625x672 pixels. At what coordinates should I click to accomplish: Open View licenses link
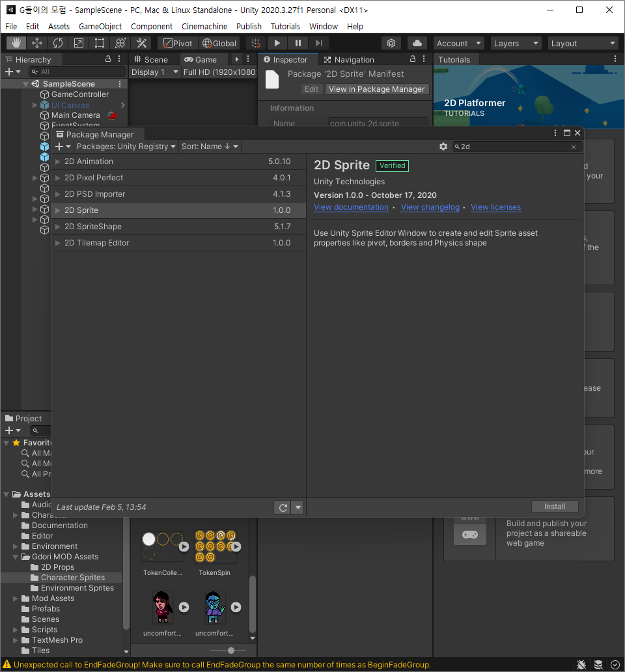pos(495,207)
